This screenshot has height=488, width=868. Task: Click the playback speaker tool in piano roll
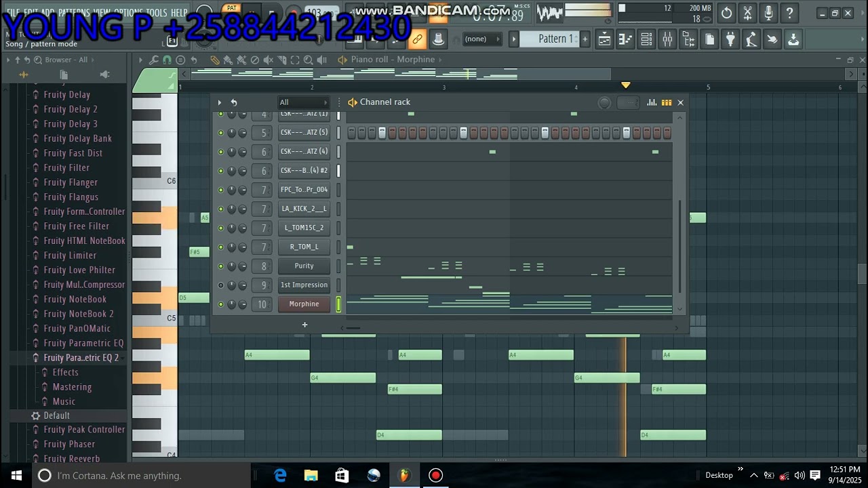coord(322,60)
